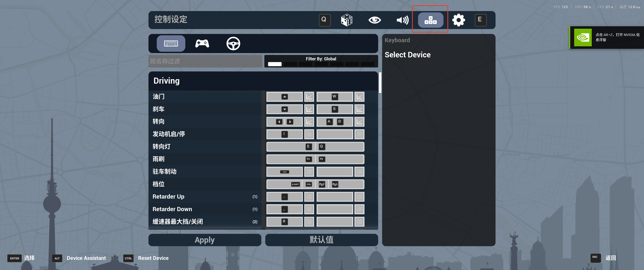
Task: Click the second Filter By segment
Action: (290, 64)
